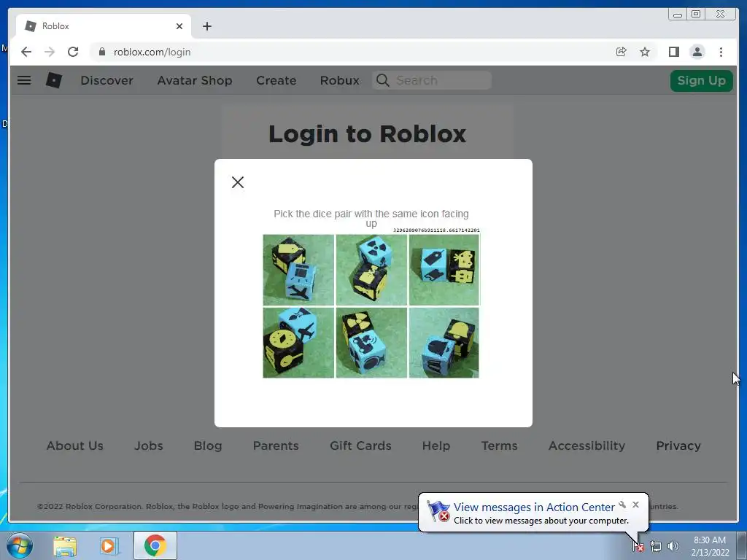
Task: Go back to the previous page
Action: point(26,52)
